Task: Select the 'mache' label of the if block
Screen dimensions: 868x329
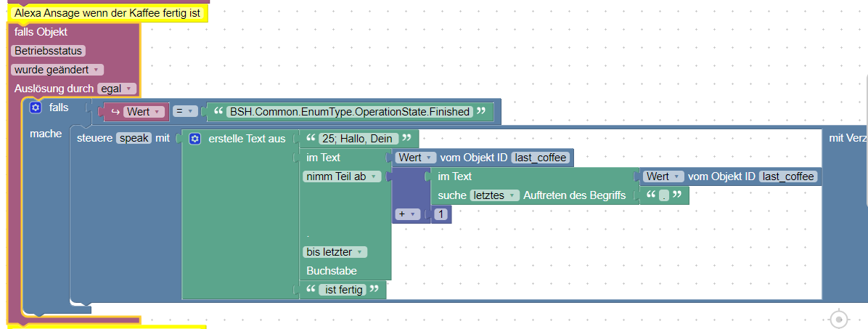Action: click(x=46, y=134)
